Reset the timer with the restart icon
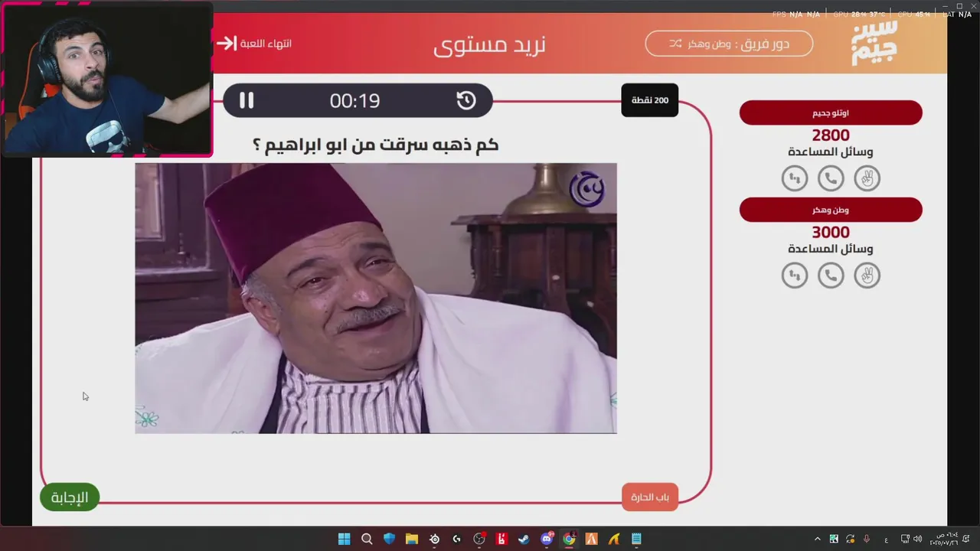The image size is (980, 551). 465,100
